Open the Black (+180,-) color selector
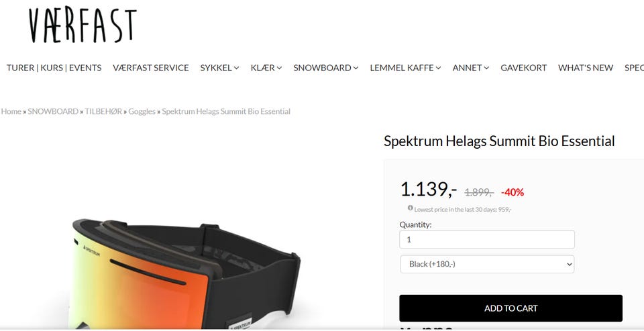644x331 pixels. pos(487,264)
